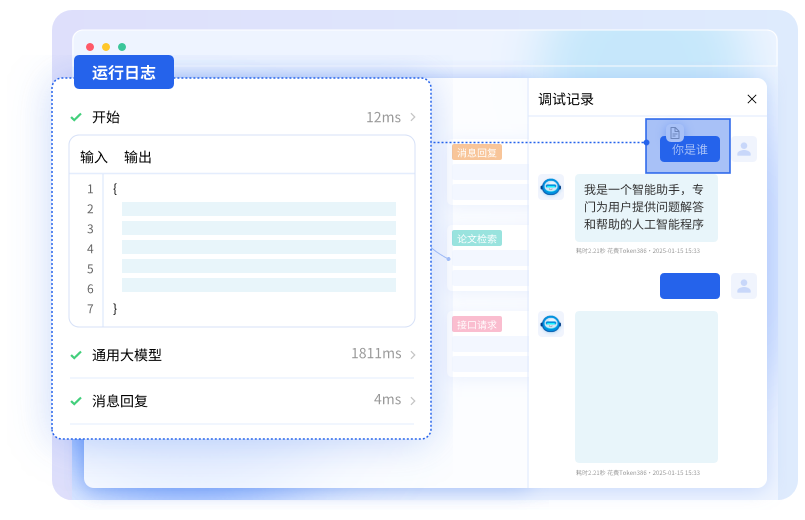The width and height of the screenshot is (805, 520).
Task: Click the 通用大模型 step label
Action: (x=127, y=355)
